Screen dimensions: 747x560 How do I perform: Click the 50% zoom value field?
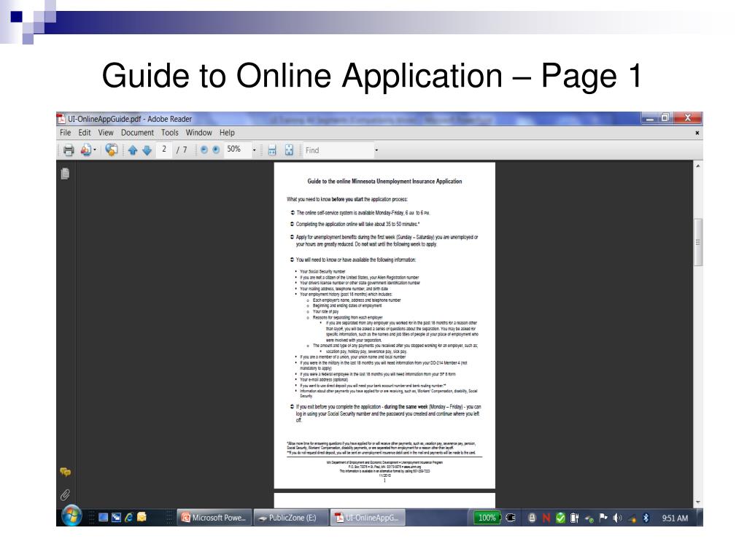[x=236, y=149]
